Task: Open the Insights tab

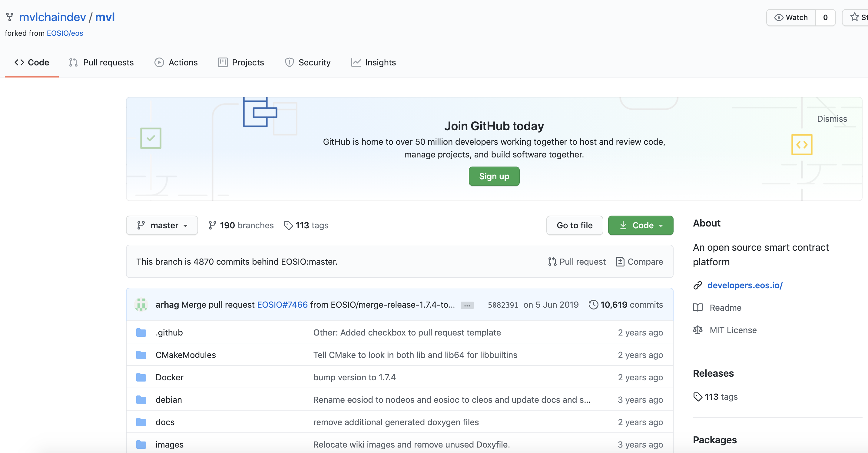Action: [x=373, y=62]
